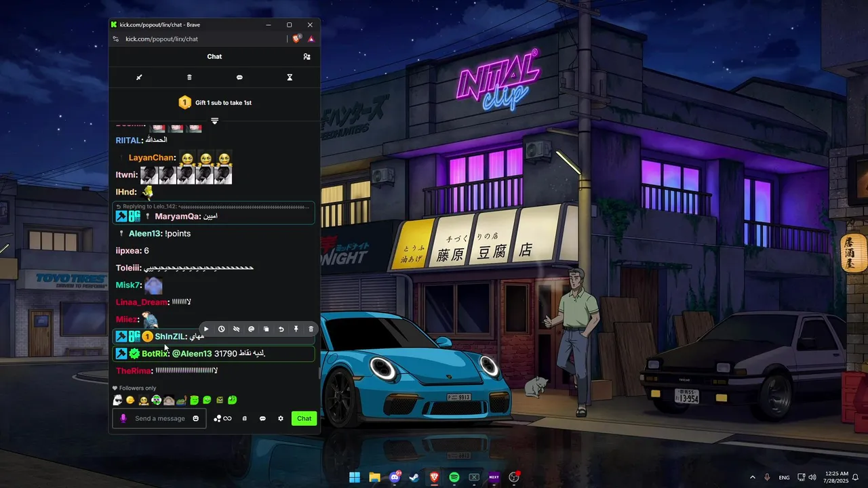
Task: Click username Itwni in chat
Action: pos(126,175)
